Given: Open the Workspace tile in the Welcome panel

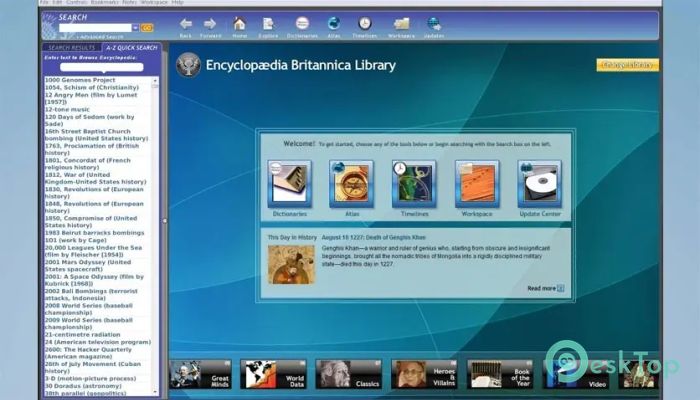Looking at the screenshot, I should (x=477, y=184).
